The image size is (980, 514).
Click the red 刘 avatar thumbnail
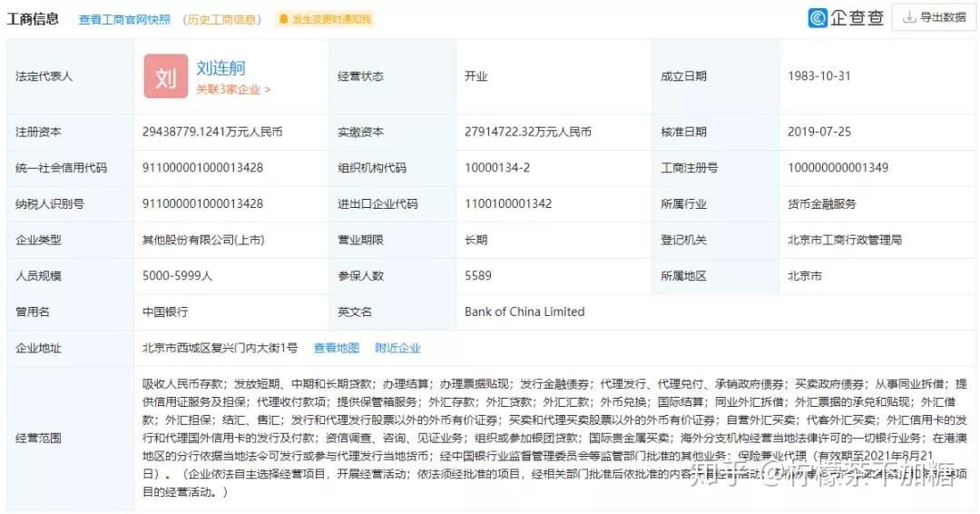pyautogui.click(x=166, y=75)
